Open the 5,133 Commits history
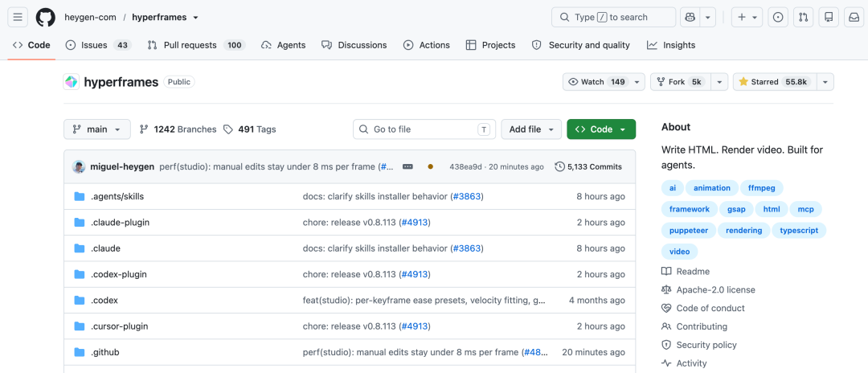Viewport: 868px width, 373px height. (x=588, y=166)
